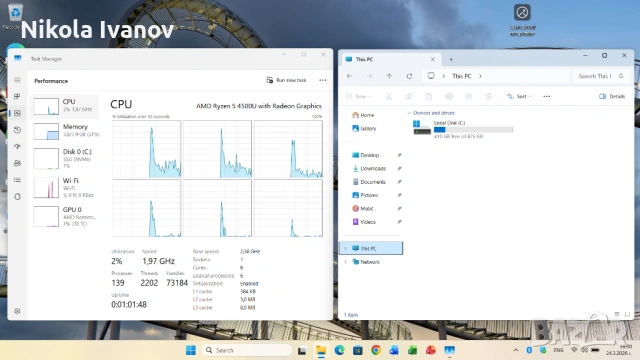Show hidden system tray icons
640x360 pixels.
(516, 350)
